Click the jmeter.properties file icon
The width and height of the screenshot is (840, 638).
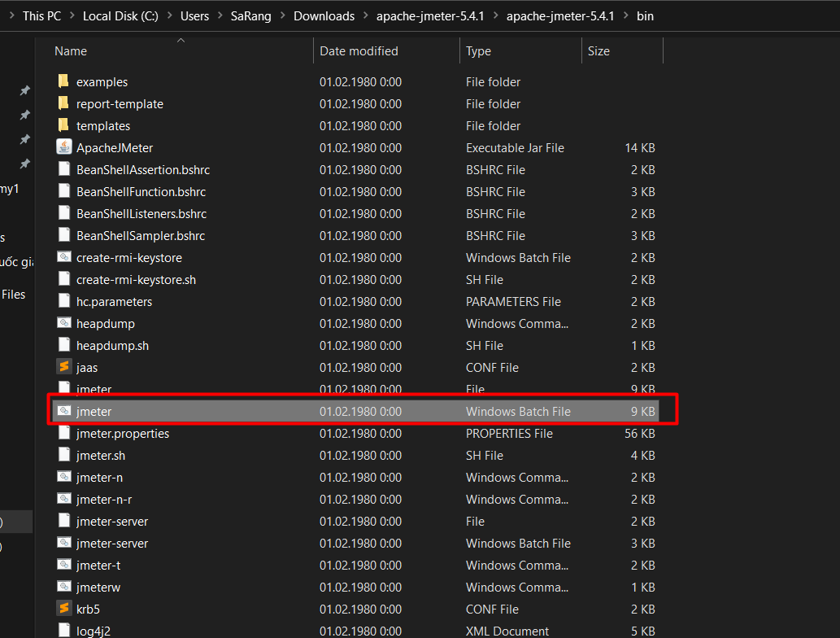(63, 433)
